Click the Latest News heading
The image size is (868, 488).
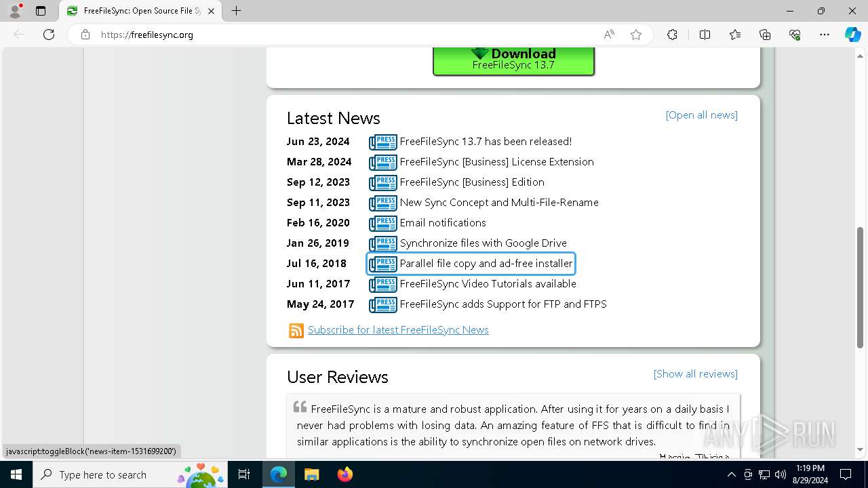pyautogui.click(x=333, y=118)
